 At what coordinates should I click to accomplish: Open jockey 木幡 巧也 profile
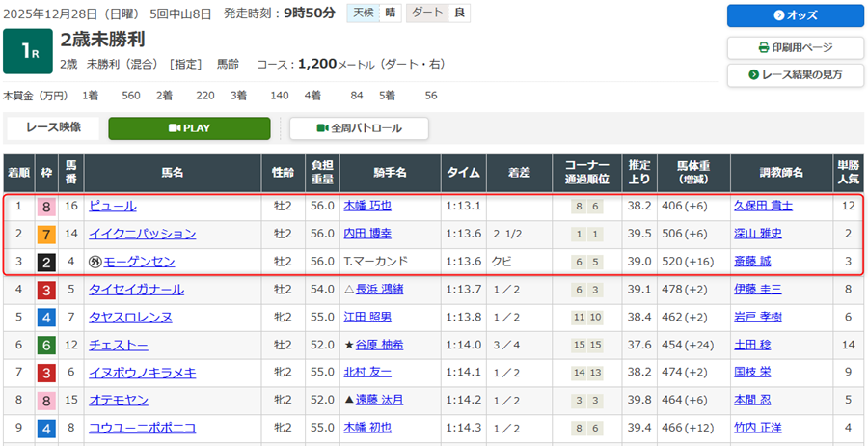point(367,206)
